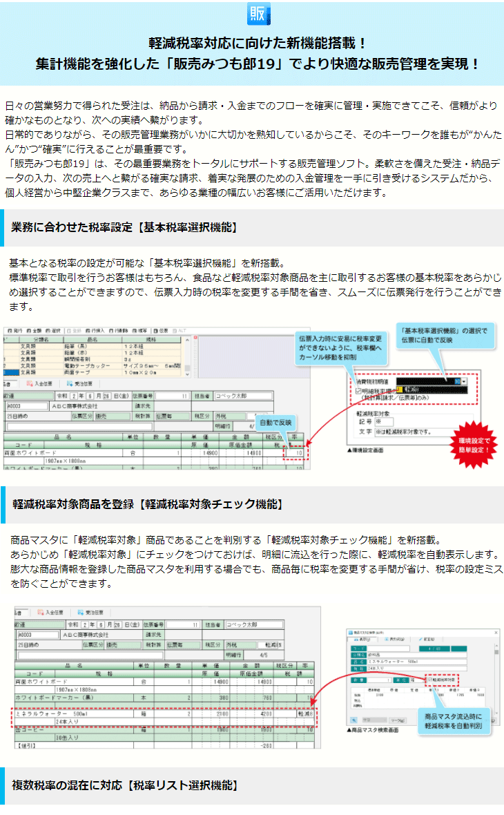Click the 担当者 field コベック太郎 in the 基本税率選択機能 screenshot
The image size is (504, 815).
pyautogui.click(x=244, y=396)
